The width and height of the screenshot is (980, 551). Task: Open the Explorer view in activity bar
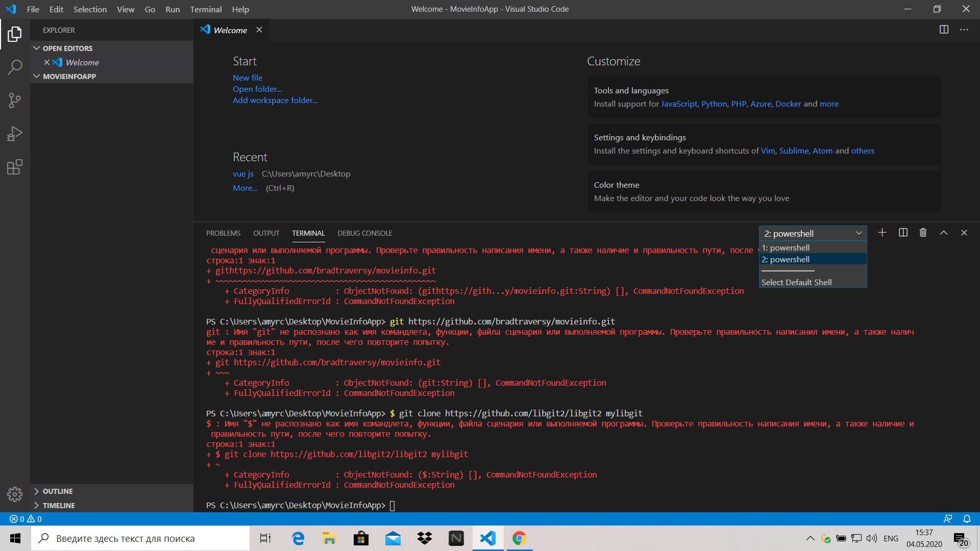[x=15, y=34]
